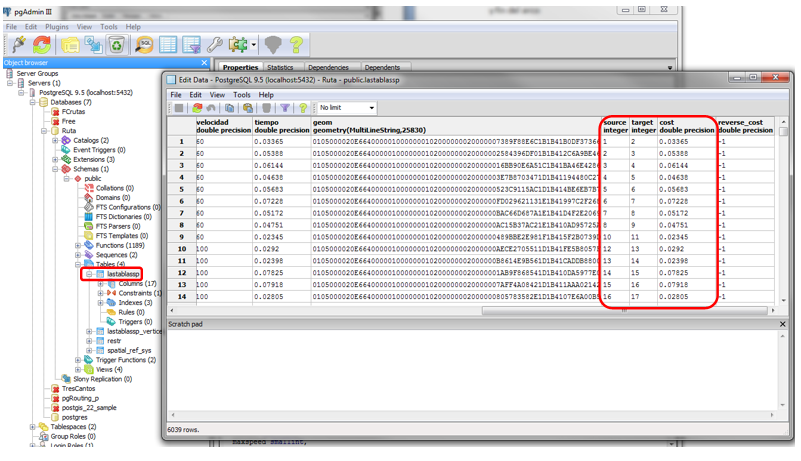Collapse the Databases (7) tree node
Viewport: 801px width, 461px height.
coord(33,102)
